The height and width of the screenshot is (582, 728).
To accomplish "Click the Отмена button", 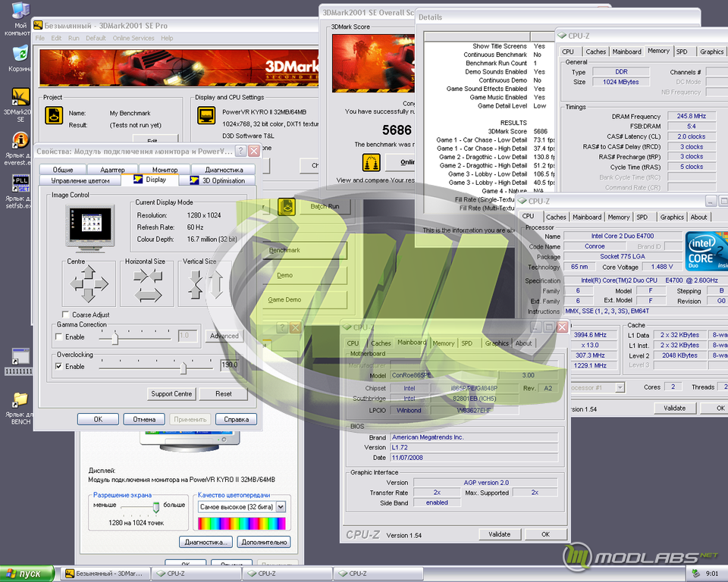I will [144, 419].
